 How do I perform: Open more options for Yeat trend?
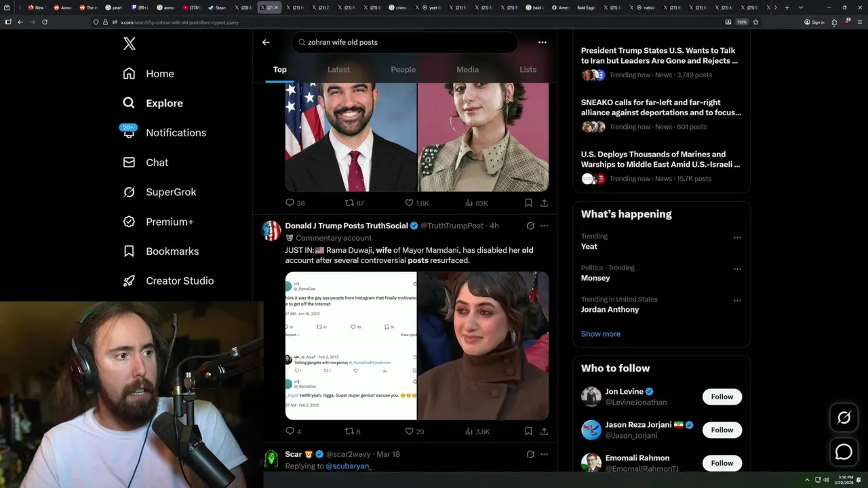click(x=737, y=238)
